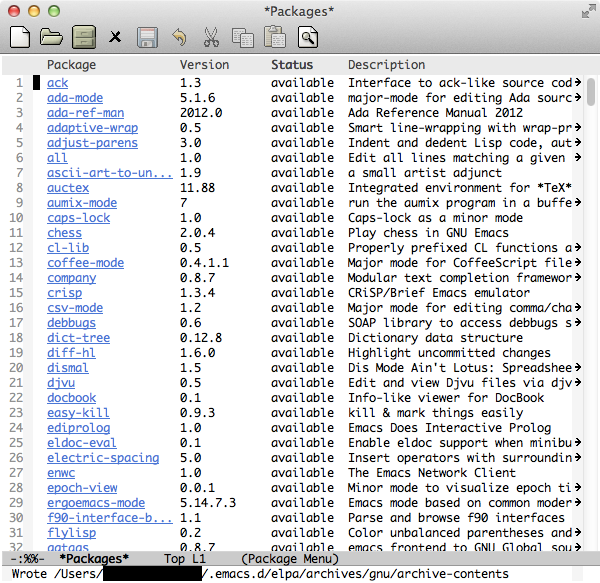Open the diff-hl package link
600x583 pixels.
tap(72, 352)
